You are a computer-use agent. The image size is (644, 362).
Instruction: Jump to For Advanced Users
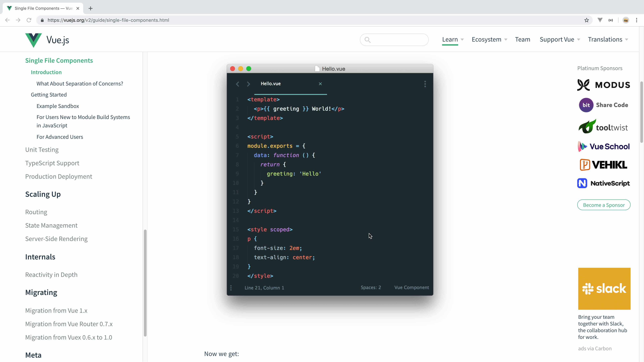pyautogui.click(x=60, y=137)
